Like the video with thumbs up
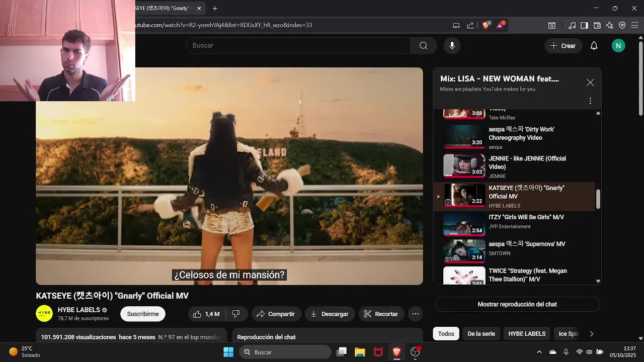 coord(207,314)
